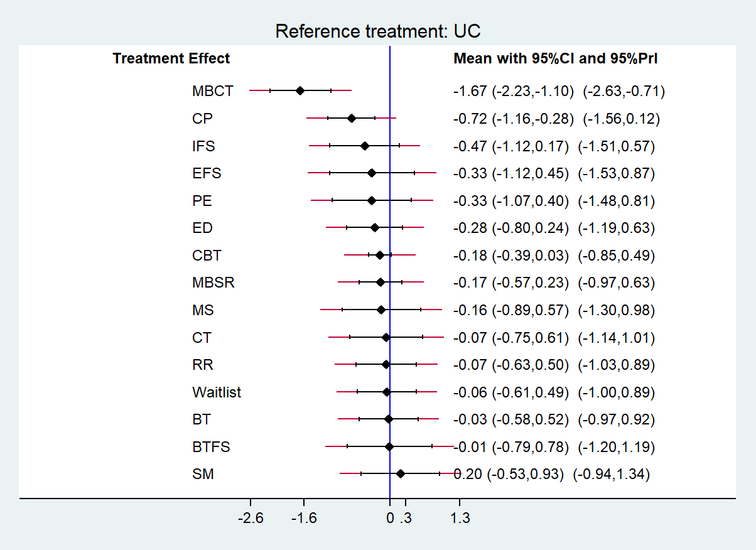Click the -2.6 x-axis tick label
Viewport: 756px width, 550px height.
pos(251,519)
